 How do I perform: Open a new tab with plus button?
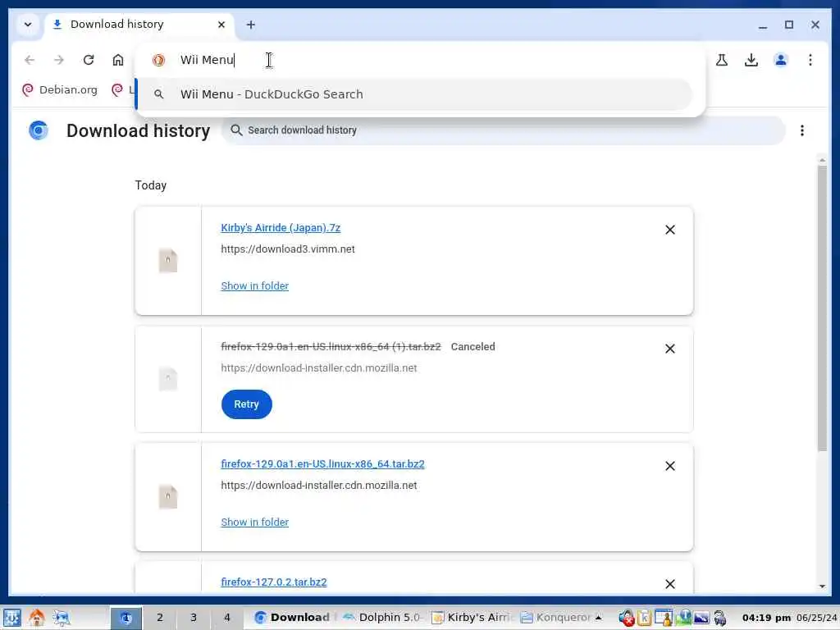coord(251,25)
